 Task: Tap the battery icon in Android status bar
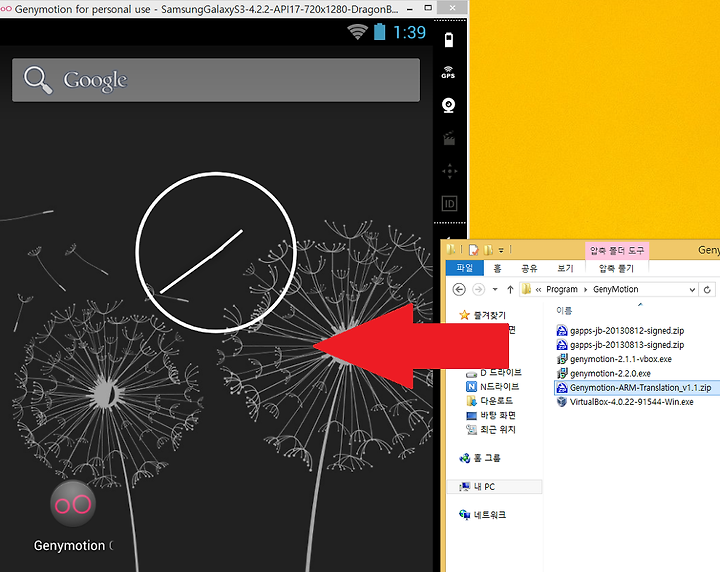(x=379, y=32)
